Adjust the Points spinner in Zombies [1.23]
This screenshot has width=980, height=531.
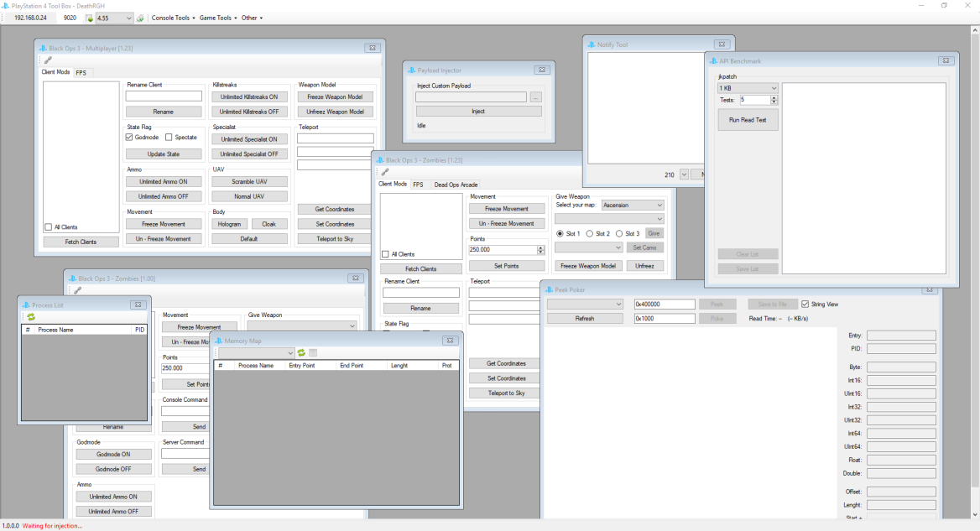coord(540,250)
